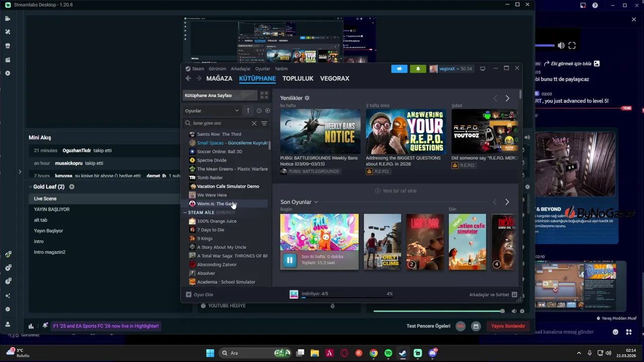The image size is (644, 362).
Task: Open the VEGORAX profile tab
Action: pyautogui.click(x=335, y=78)
